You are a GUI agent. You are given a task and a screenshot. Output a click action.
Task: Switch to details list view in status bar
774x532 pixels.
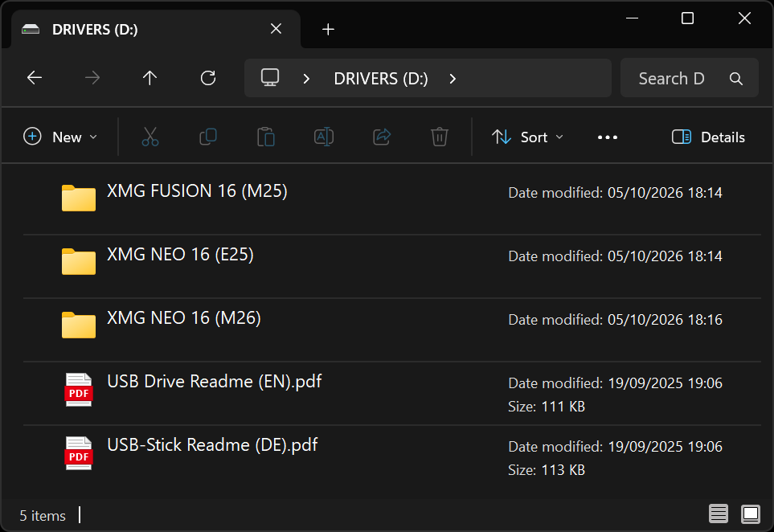(719, 514)
